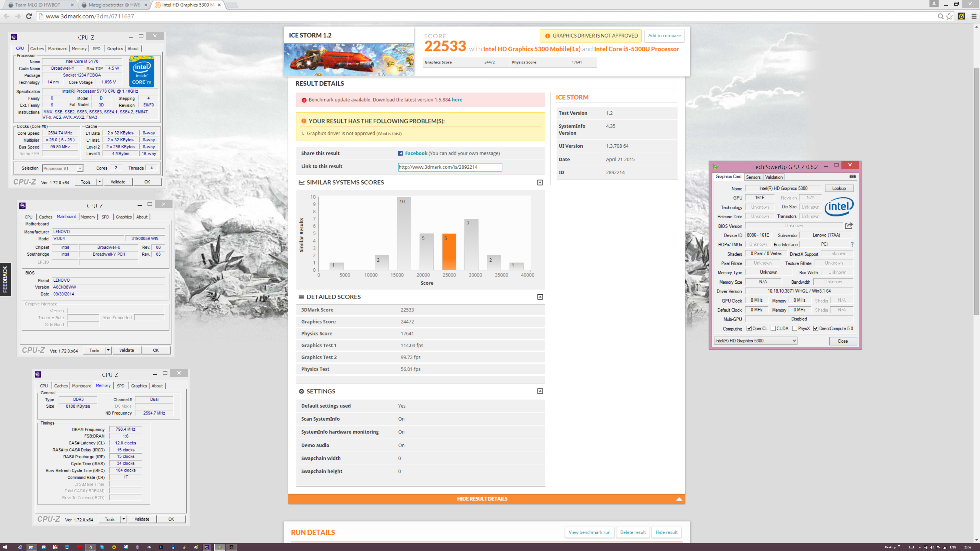The height and width of the screenshot is (551, 980).
Task: Toggle the DirectCompute 5.0 checkbox
Action: click(816, 329)
